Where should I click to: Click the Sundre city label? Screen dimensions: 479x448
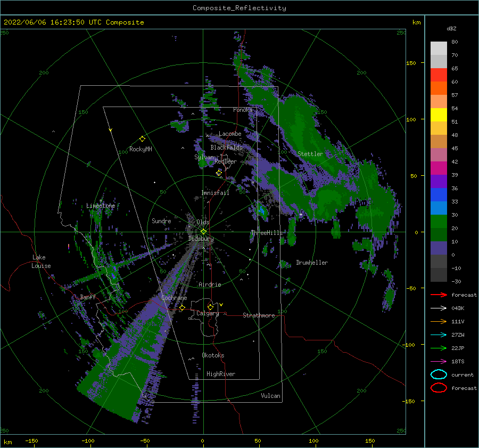(x=161, y=221)
